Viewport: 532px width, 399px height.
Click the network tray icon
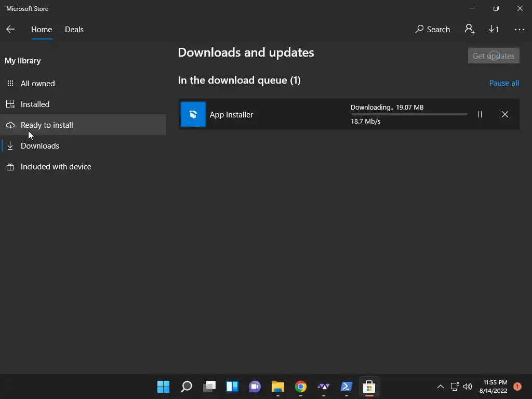(x=455, y=387)
